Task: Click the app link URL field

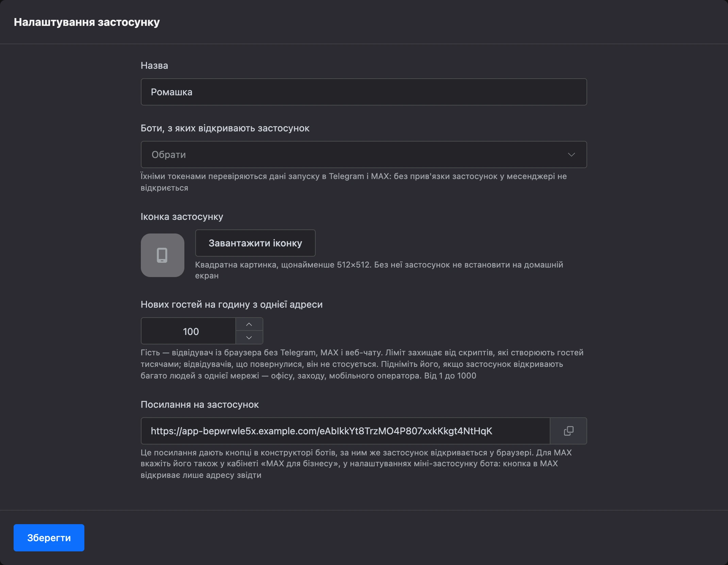Action: coord(345,431)
